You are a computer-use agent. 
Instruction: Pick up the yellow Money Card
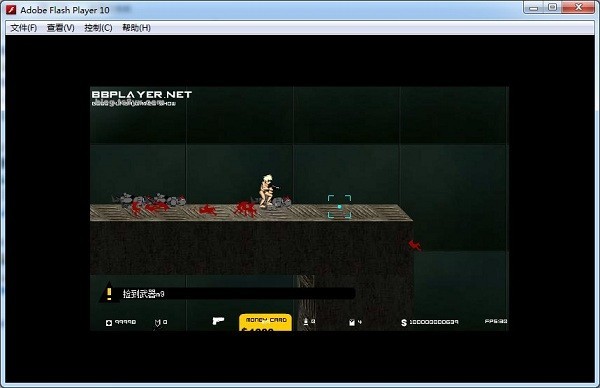coord(266,323)
